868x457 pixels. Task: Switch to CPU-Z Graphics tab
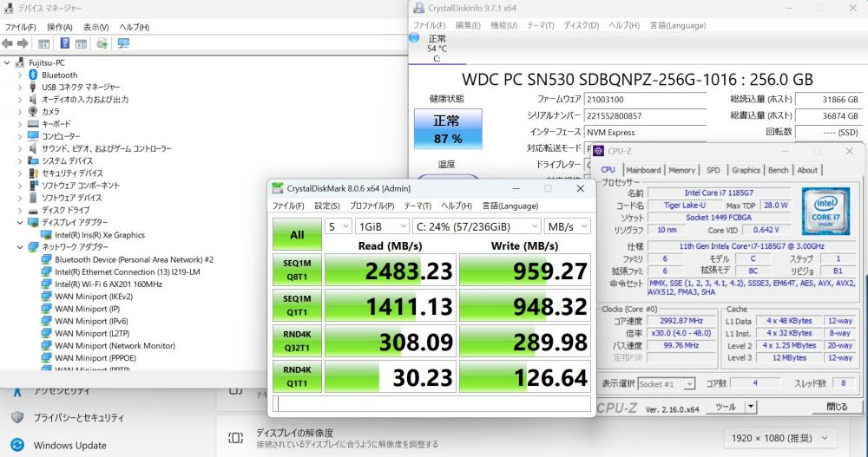coord(746,171)
